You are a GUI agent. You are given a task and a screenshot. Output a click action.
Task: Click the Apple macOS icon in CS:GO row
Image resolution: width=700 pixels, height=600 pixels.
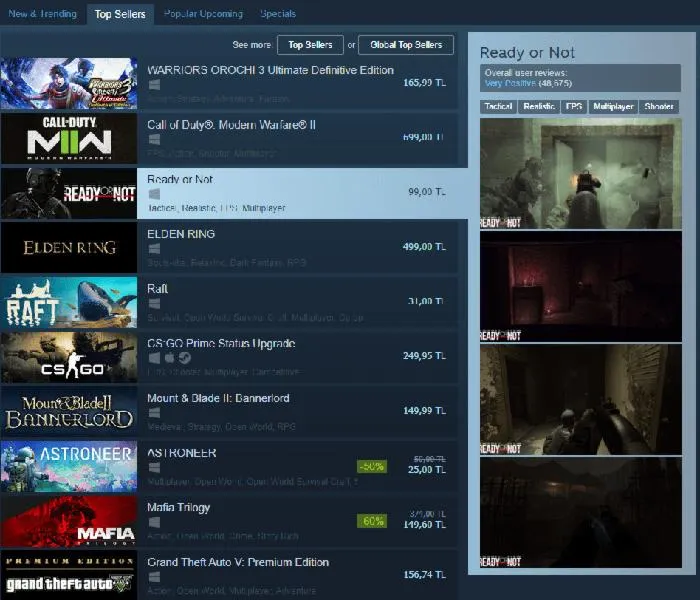170,358
